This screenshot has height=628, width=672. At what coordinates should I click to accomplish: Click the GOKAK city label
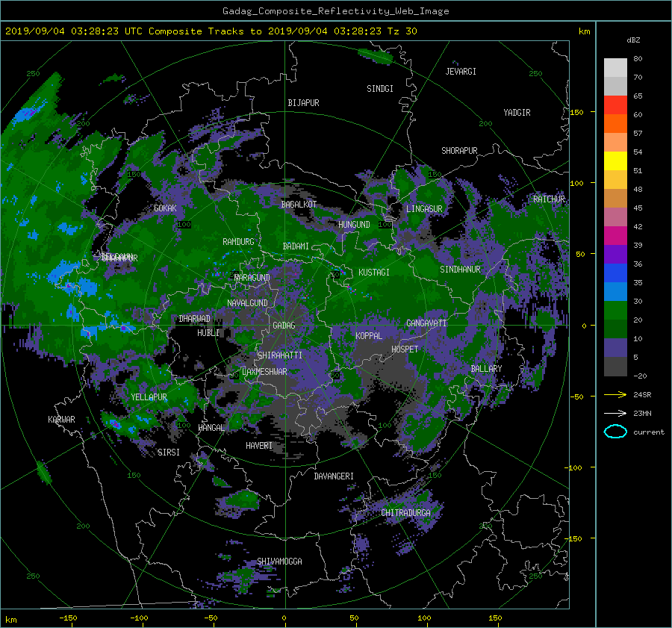(x=165, y=208)
